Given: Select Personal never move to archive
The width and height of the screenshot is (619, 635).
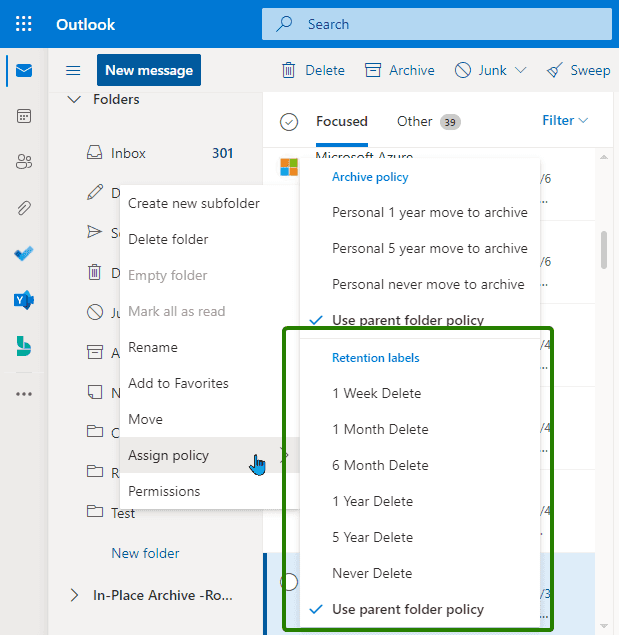Looking at the screenshot, I should [x=420, y=284].
